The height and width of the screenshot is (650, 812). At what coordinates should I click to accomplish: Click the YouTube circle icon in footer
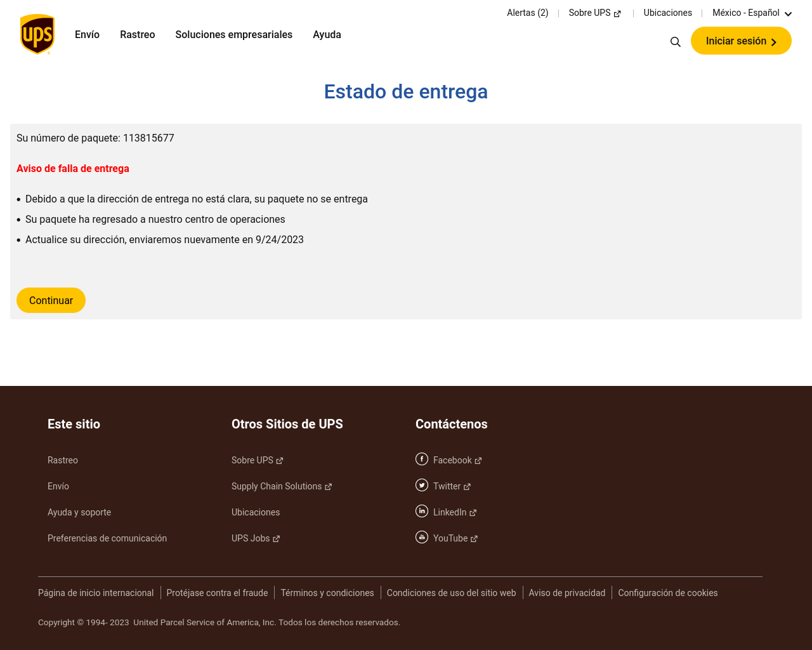click(422, 537)
